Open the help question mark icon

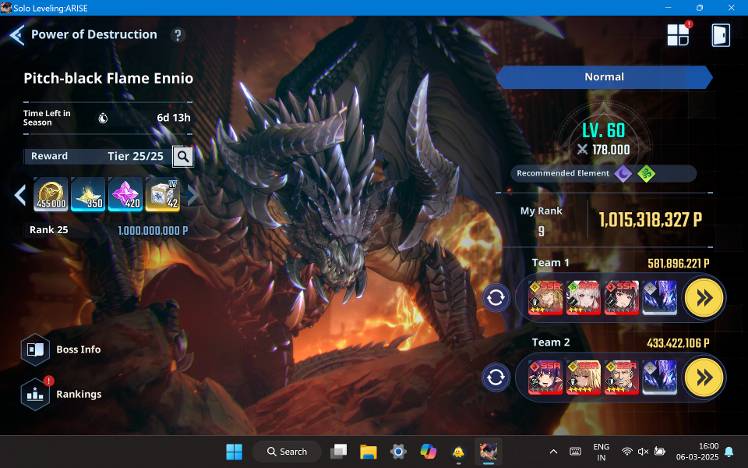(178, 35)
